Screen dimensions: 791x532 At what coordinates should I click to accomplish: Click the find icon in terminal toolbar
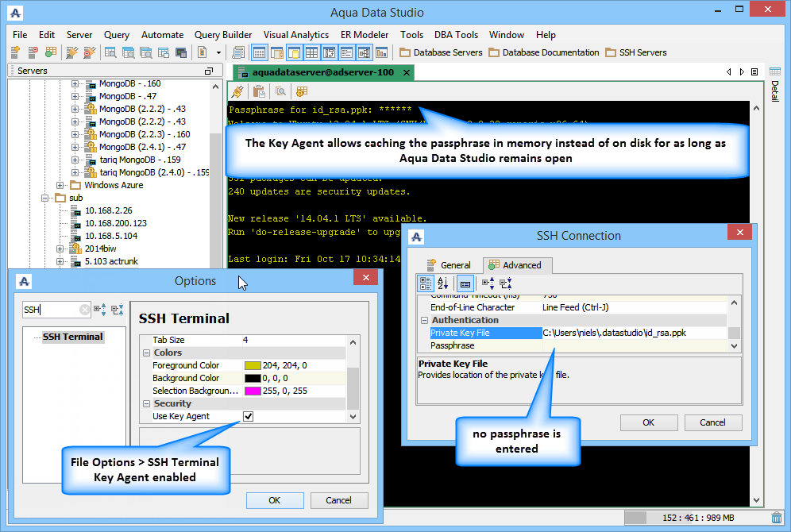coord(280,91)
